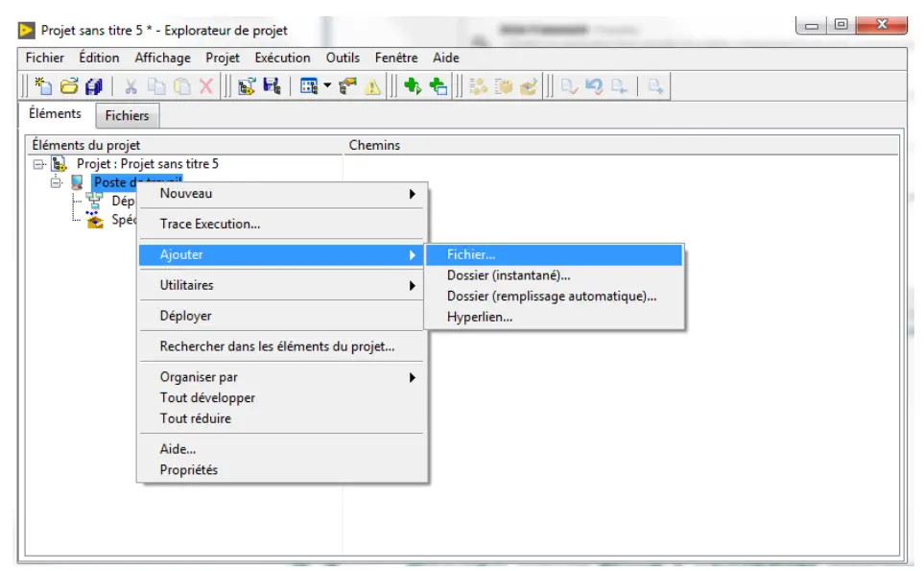Select the Projet : Projet sans titre 5 row
The height and width of the screenshot is (571, 924).
coord(148,164)
